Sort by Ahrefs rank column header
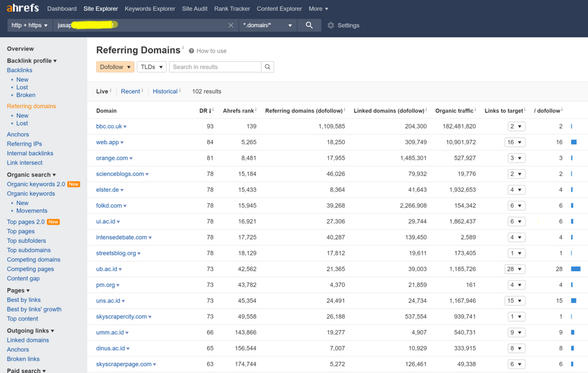The height and width of the screenshot is (373, 588). 238,111
